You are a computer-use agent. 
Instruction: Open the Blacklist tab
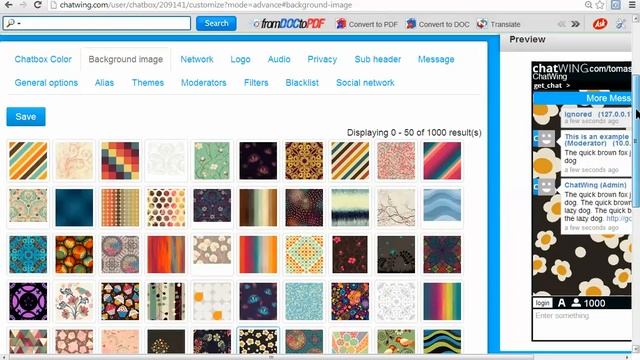click(x=302, y=82)
